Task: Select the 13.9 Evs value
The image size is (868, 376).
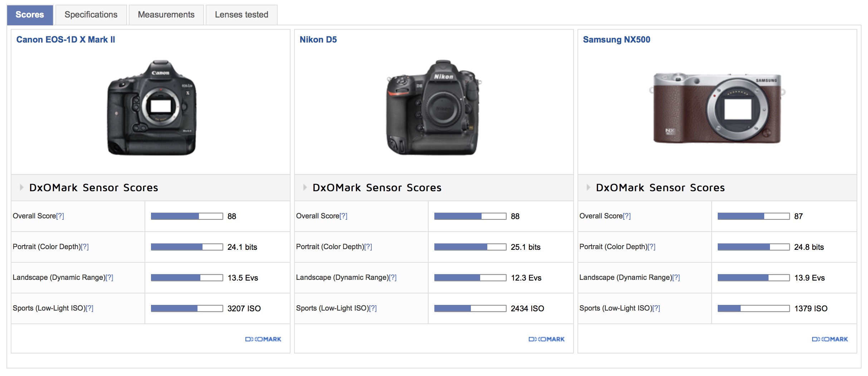Action: pyautogui.click(x=809, y=278)
